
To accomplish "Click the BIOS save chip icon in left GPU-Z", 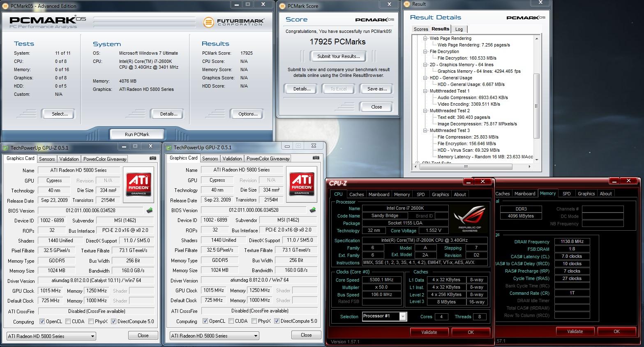I will 150,211.
